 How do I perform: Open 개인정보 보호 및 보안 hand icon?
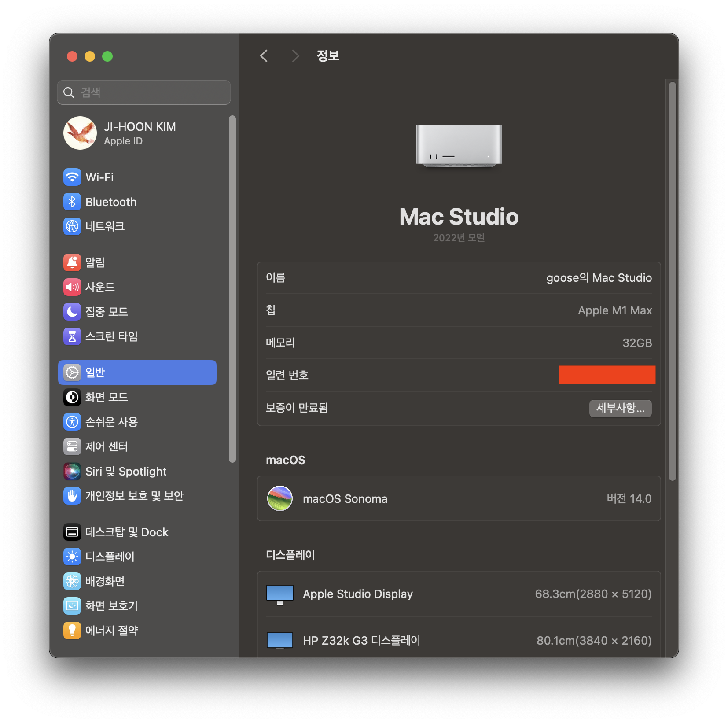72,496
